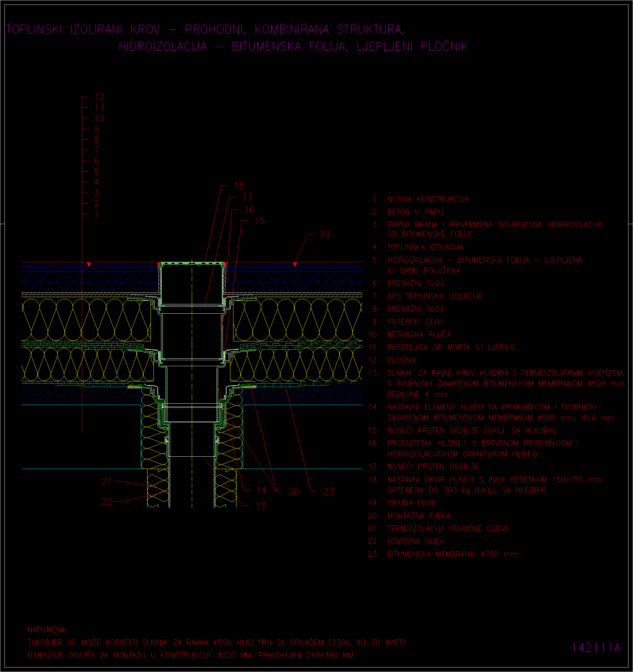Click legend line 'HIDROIZOLACIJSKOM GARNITUROM HL84.0'
Viewport: 633px width, 672px height.
pyautogui.click(x=462, y=454)
